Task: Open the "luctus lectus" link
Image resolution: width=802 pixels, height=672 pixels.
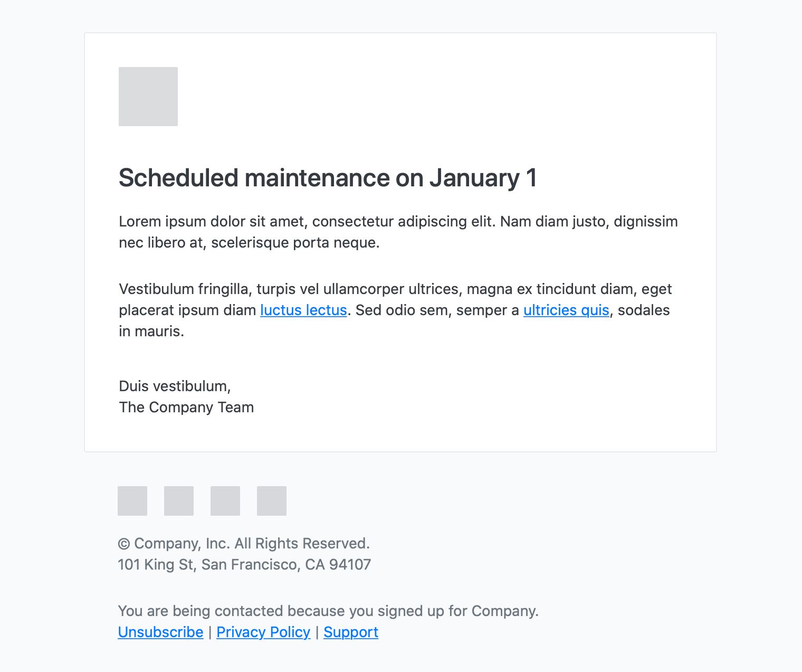Action: [303, 310]
